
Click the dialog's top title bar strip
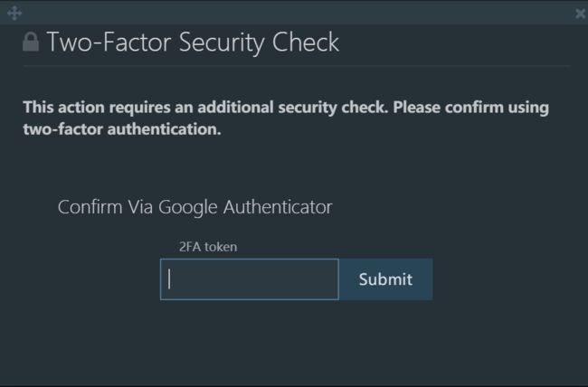(294, 14)
